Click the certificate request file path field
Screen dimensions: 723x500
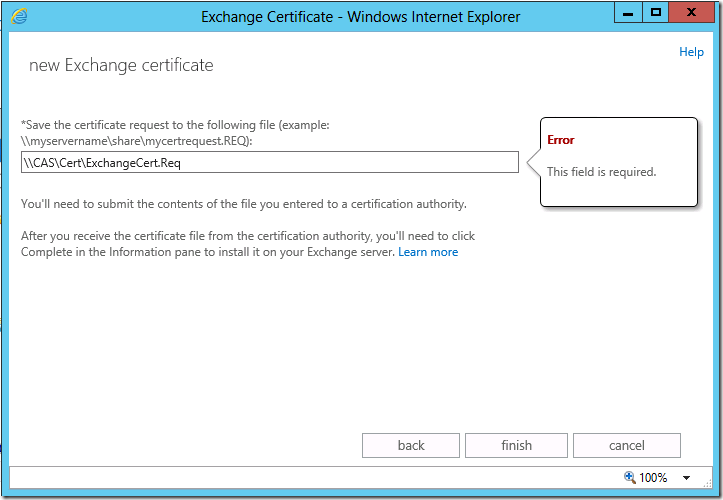click(x=270, y=162)
